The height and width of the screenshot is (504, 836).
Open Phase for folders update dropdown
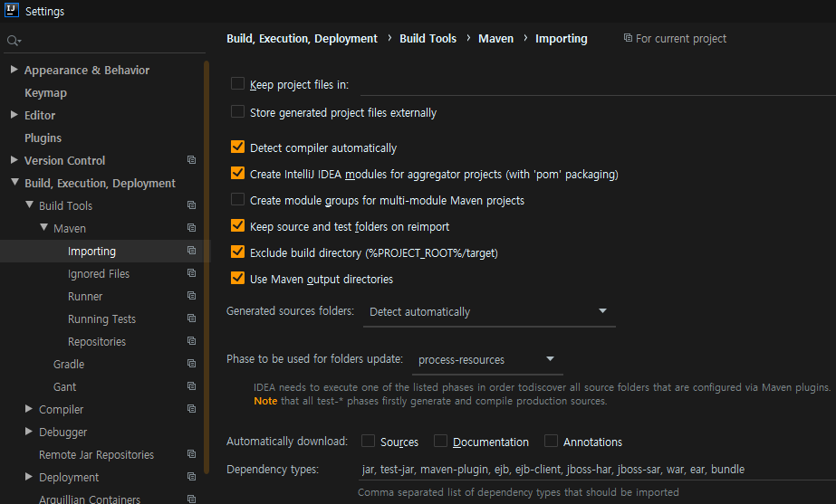coord(488,359)
